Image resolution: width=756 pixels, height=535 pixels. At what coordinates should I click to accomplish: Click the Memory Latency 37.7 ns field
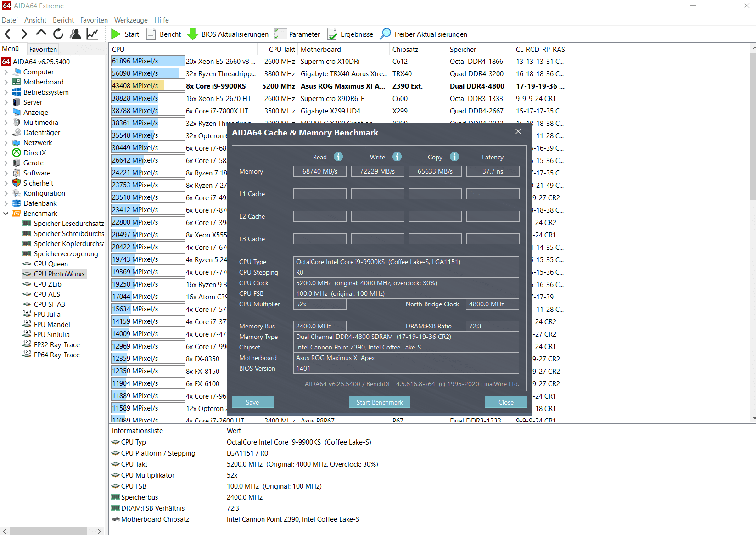(493, 171)
